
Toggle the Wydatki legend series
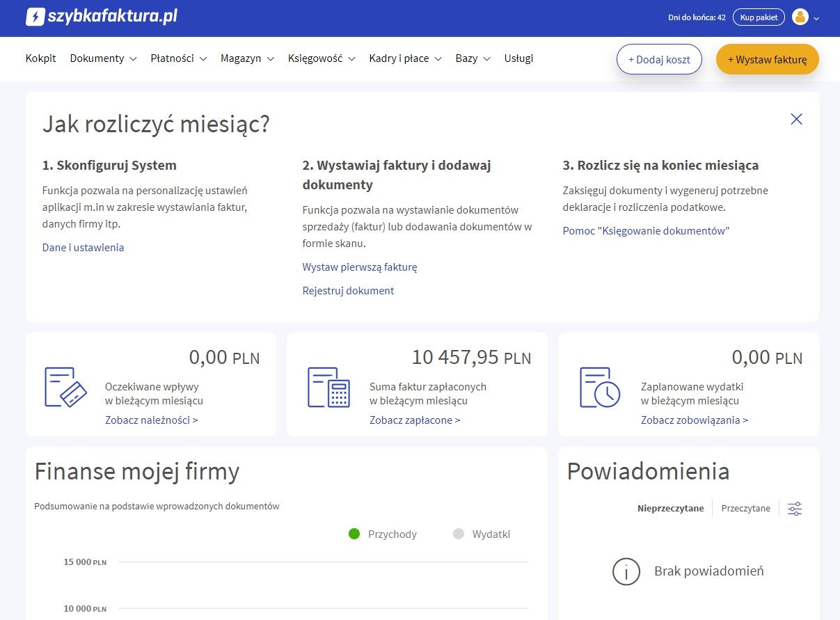(x=482, y=534)
